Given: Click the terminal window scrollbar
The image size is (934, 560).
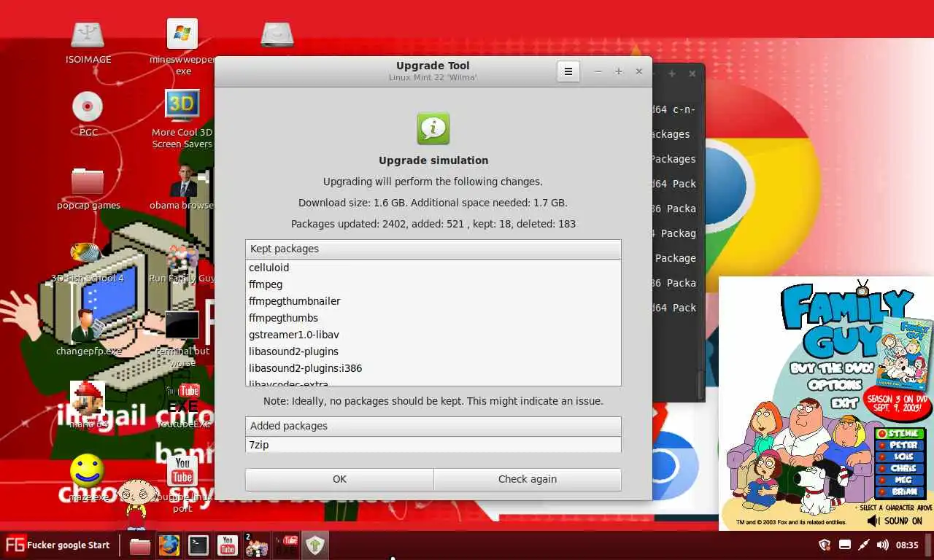Looking at the screenshot, I should (x=701, y=385).
